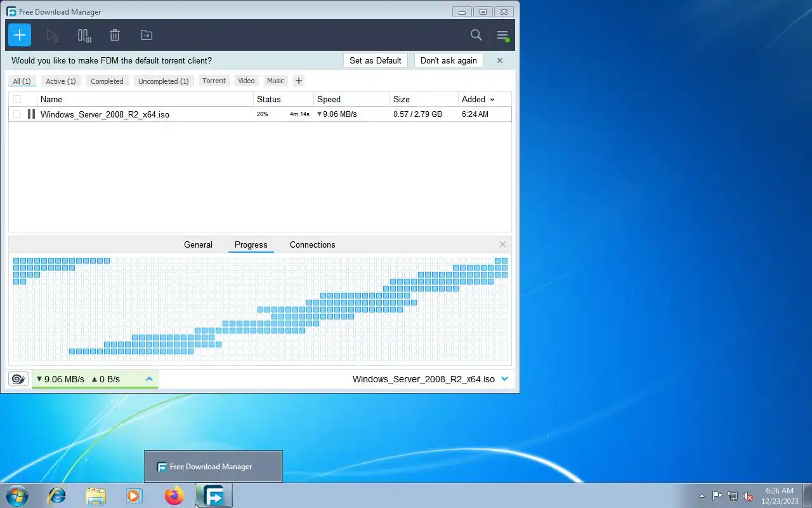This screenshot has width=812, height=508.
Task: Maximize the Free Download Manager window
Action: pyautogui.click(x=483, y=11)
